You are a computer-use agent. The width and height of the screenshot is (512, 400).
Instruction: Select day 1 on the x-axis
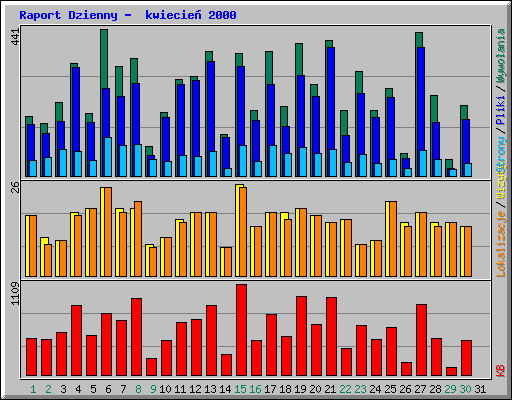point(33,389)
